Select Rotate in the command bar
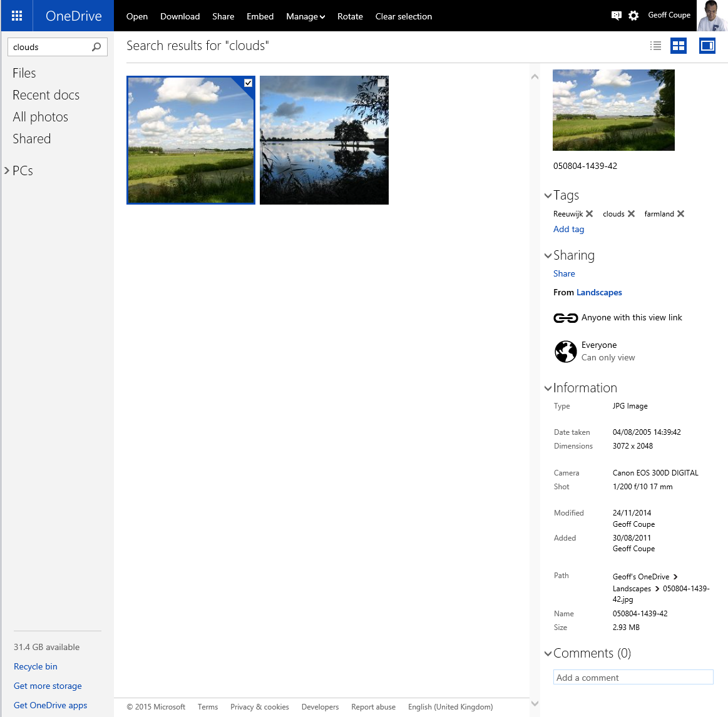The width and height of the screenshot is (728, 717). tap(350, 16)
